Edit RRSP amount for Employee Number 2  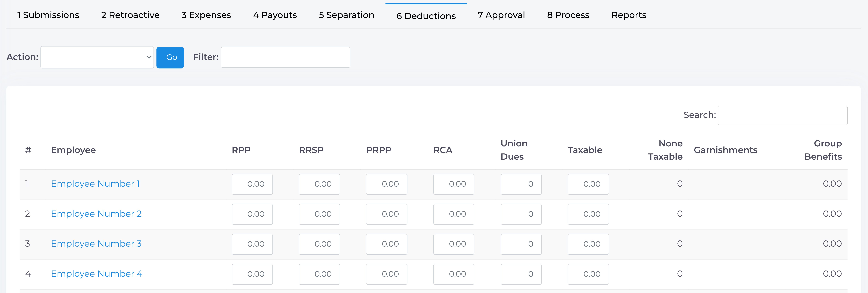pos(319,214)
